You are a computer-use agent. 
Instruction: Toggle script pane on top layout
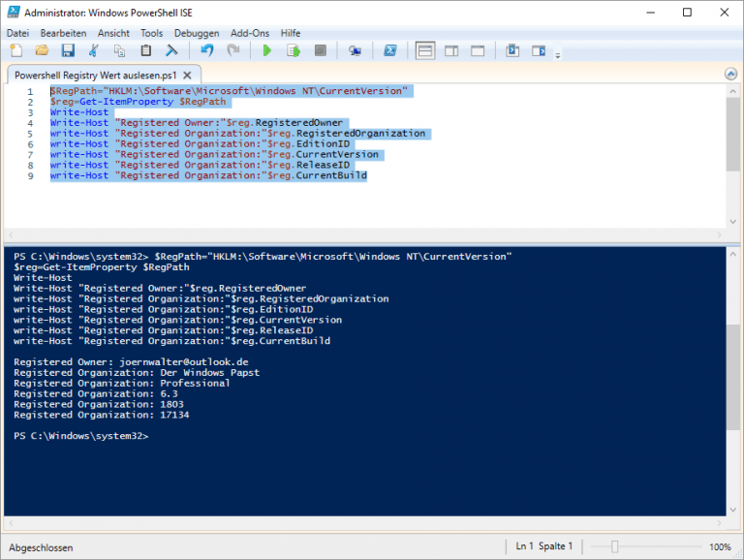(x=425, y=50)
